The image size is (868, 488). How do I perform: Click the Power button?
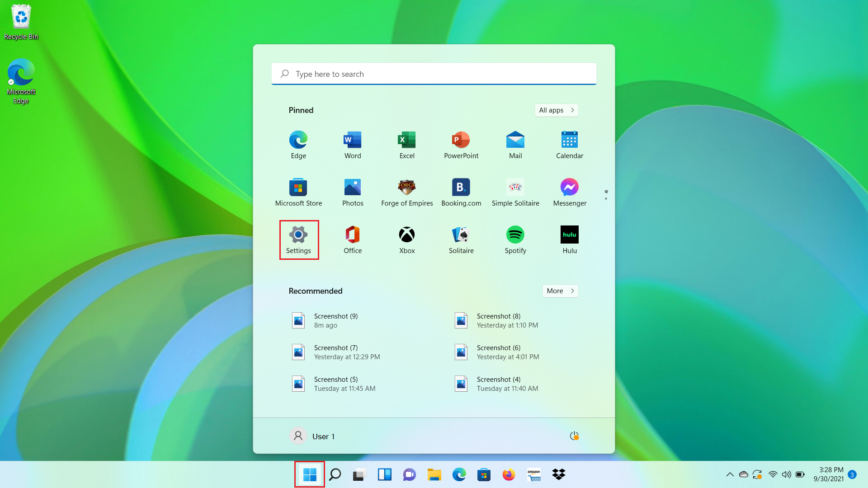(x=574, y=436)
